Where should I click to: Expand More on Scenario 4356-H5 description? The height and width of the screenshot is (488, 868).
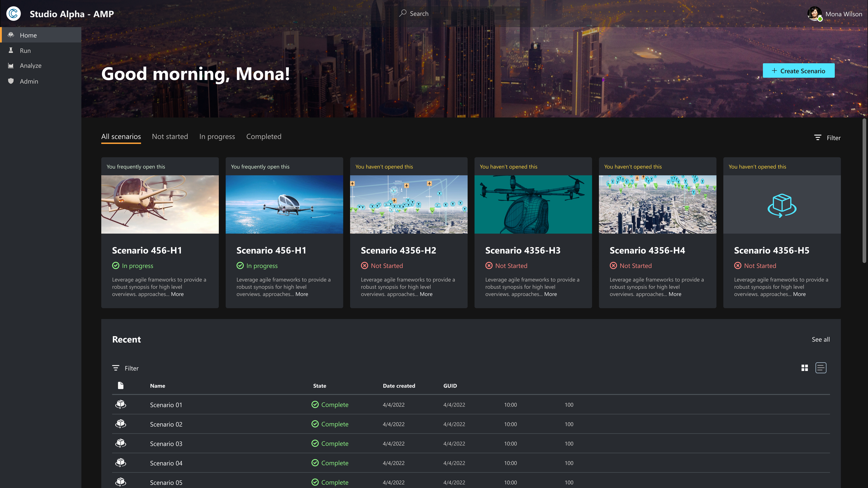pos(799,294)
